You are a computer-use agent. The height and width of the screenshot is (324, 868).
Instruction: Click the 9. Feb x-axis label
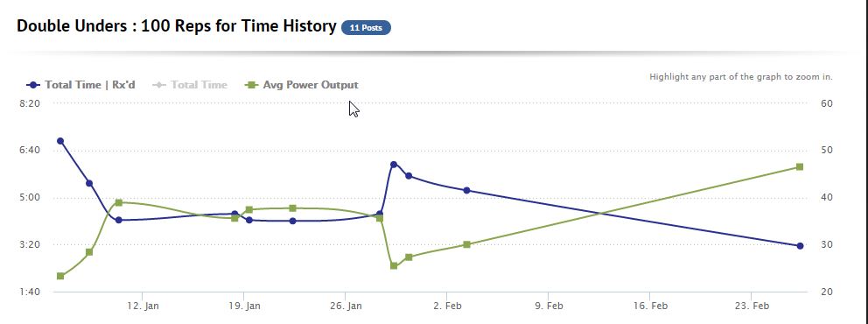(x=548, y=306)
